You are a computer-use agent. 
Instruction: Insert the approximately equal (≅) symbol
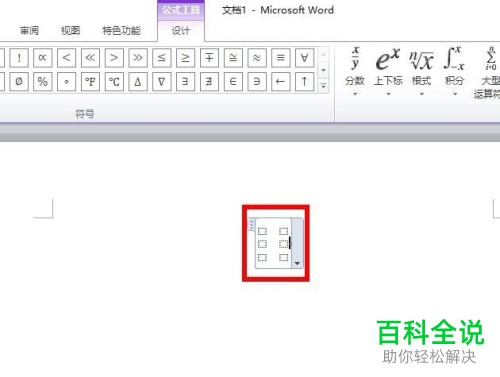pos(233,58)
